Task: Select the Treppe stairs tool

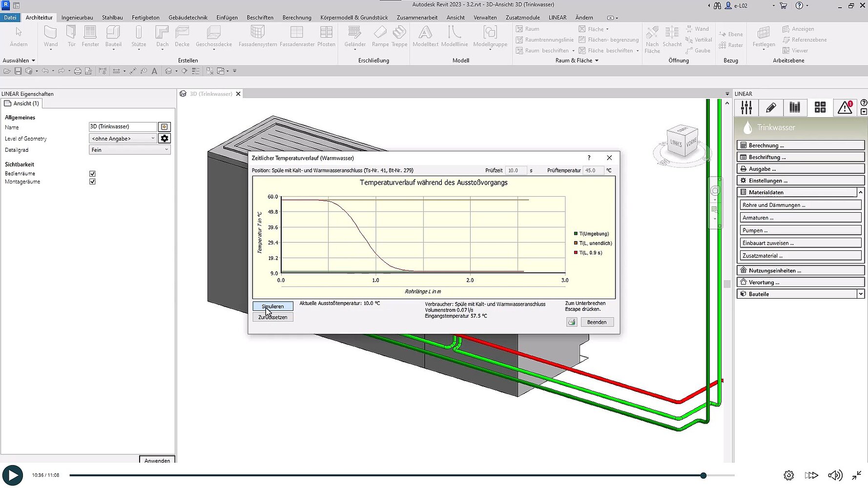Action: pyautogui.click(x=399, y=37)
